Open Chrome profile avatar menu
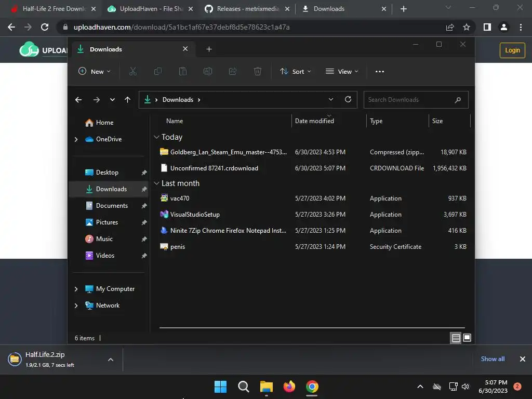The width and height of the screenshot is (532, 399). [x=503, y=27]
